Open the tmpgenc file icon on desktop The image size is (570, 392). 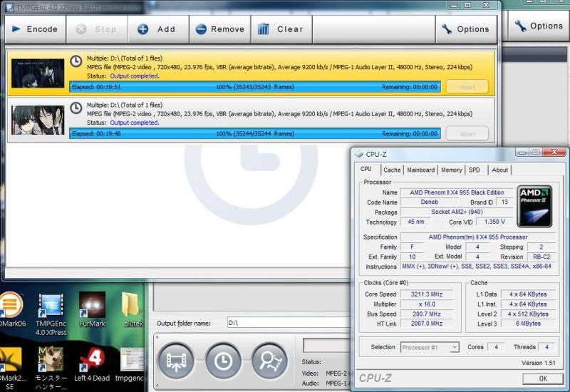(130, 364)
